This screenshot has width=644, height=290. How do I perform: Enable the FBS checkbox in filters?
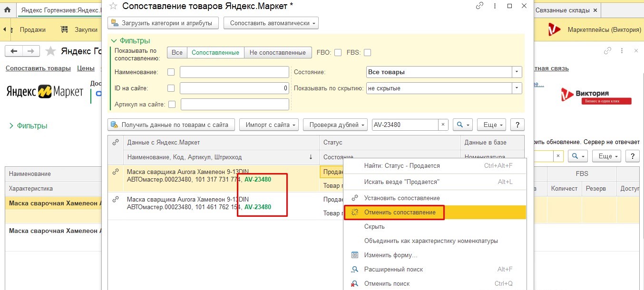[367, 53]
